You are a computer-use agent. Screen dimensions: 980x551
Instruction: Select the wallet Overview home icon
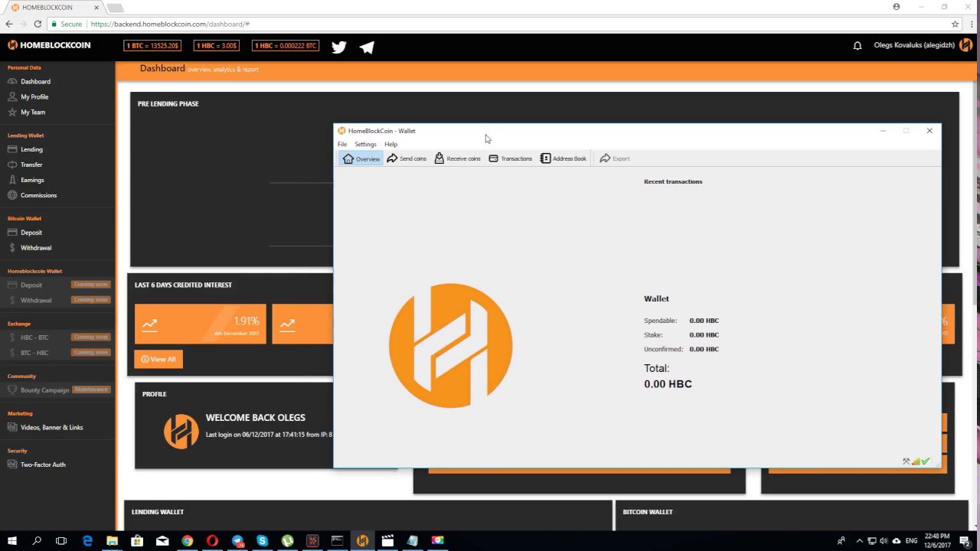348,158
